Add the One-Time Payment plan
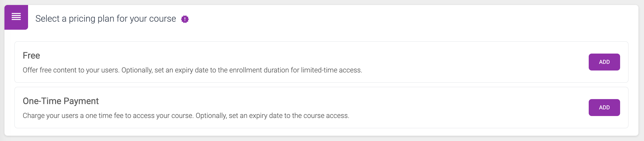 point(604,107)
